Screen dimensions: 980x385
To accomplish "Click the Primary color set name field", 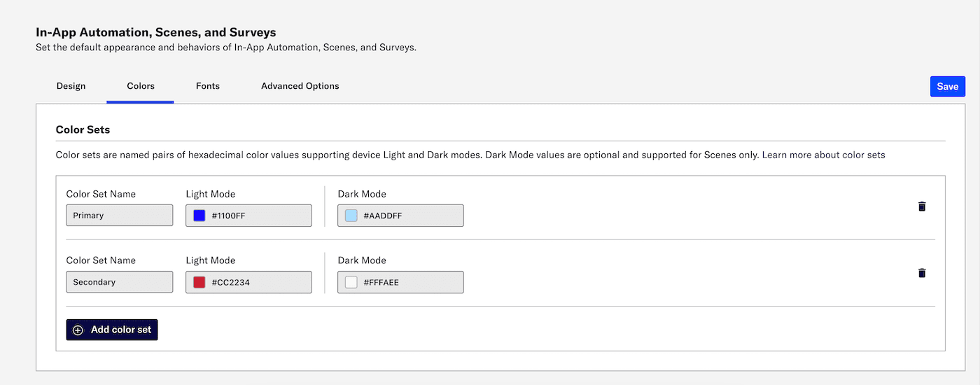I will pos(119,216).
